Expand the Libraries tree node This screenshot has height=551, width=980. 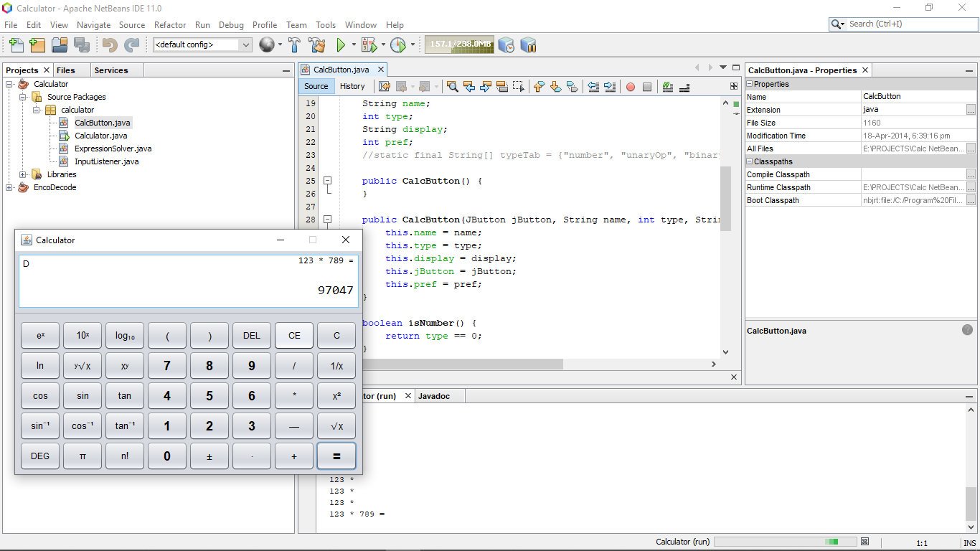23,174
